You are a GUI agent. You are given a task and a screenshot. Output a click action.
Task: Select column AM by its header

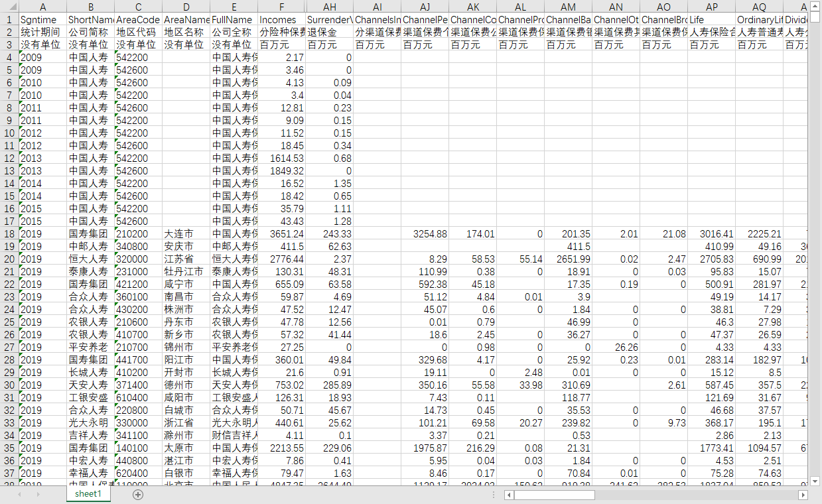[569, 7]
